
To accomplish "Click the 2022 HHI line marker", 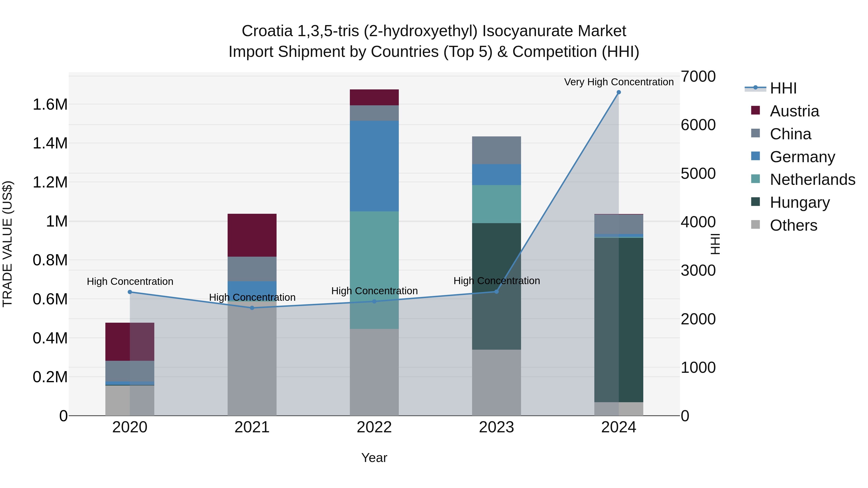I will point(374,301).
